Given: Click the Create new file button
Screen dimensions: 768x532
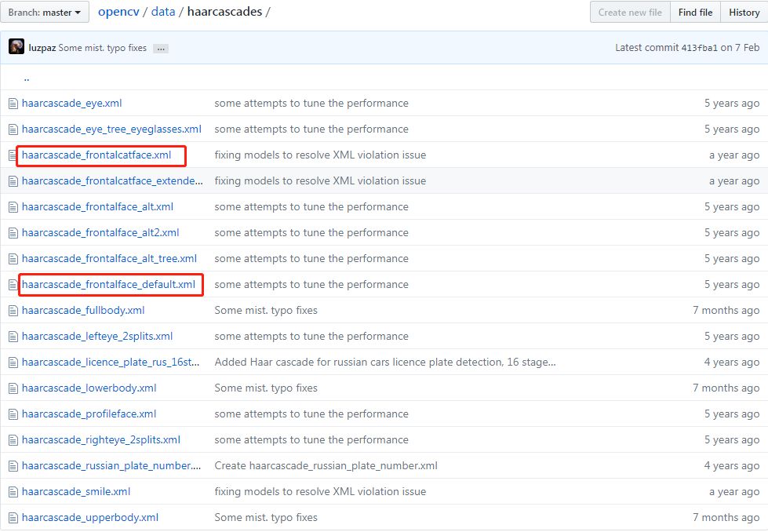Looking at the screenshot, I should point(630,13).
